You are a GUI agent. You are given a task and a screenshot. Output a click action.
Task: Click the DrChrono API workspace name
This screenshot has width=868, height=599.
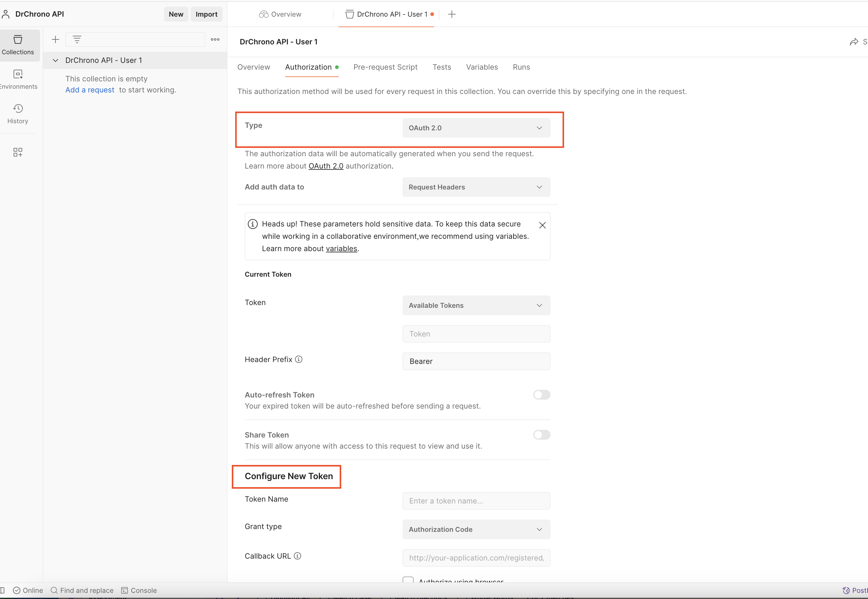(x=39, y=14)
